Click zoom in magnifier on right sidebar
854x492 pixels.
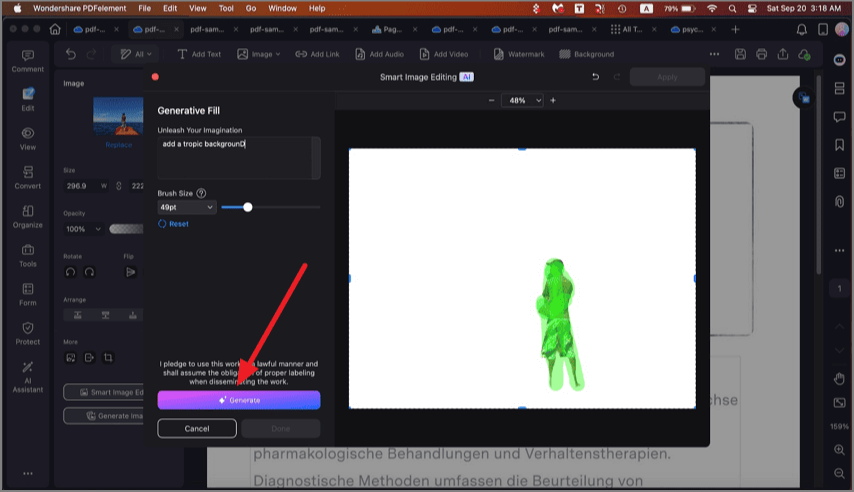tap(839, 450)
